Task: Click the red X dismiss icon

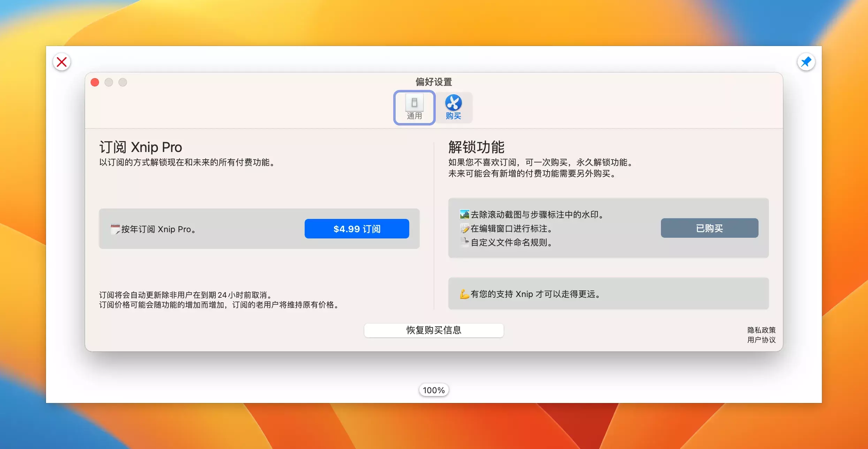Action: pos(62,62)
